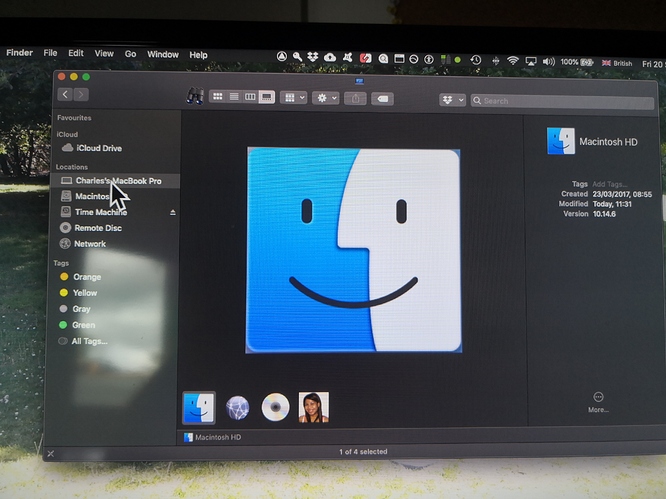666x499 pixels.
Task: Filter by Green tag
Action: tap(83, 325)
